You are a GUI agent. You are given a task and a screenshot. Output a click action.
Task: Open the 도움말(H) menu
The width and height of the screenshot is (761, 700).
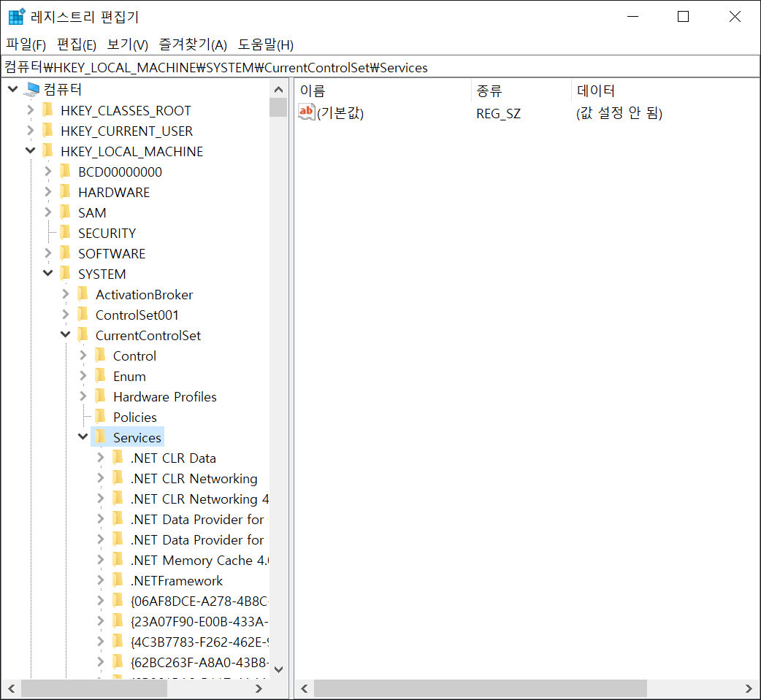point(266,45)
